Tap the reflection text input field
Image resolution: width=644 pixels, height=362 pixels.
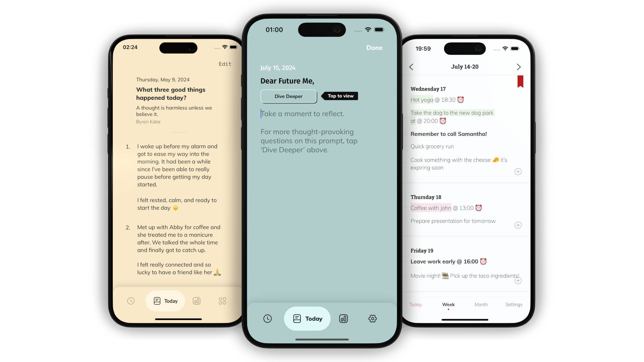302,113
